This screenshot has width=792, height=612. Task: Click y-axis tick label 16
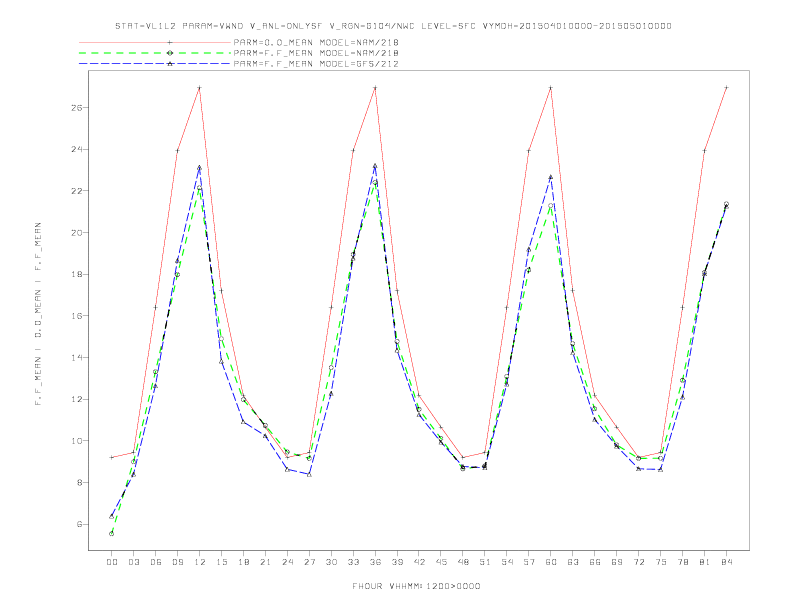pos(77,316)
